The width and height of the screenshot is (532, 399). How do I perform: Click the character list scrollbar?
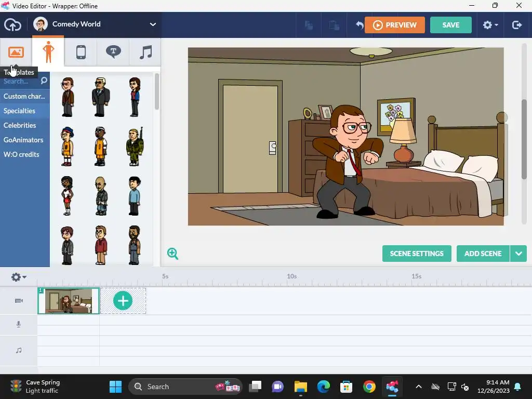coord(157,91)
